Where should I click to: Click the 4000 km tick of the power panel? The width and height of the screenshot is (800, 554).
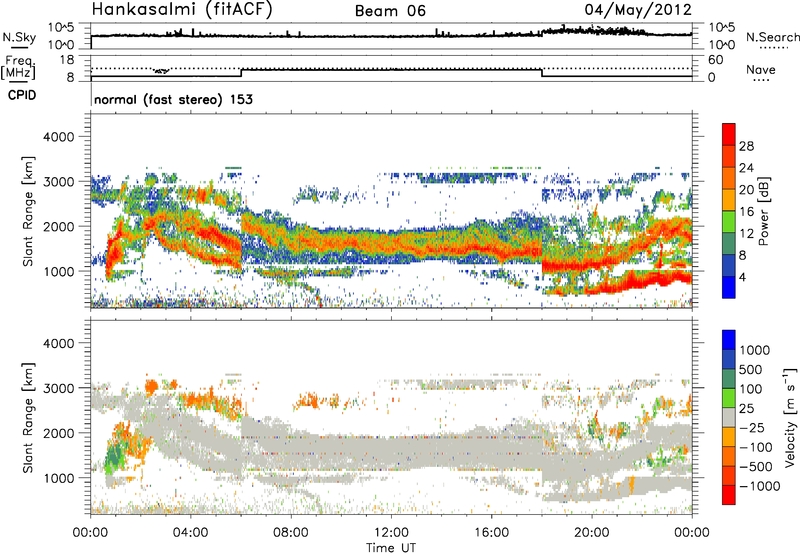(58, 137)
